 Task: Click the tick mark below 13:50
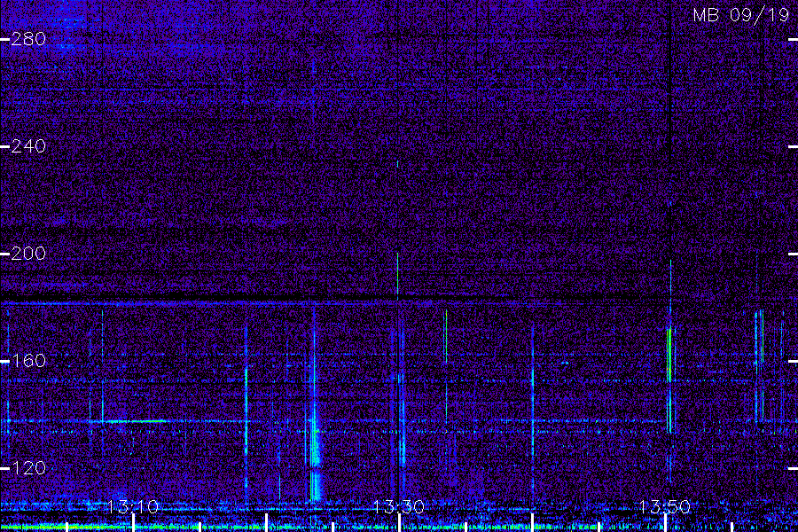coord(665,523)
